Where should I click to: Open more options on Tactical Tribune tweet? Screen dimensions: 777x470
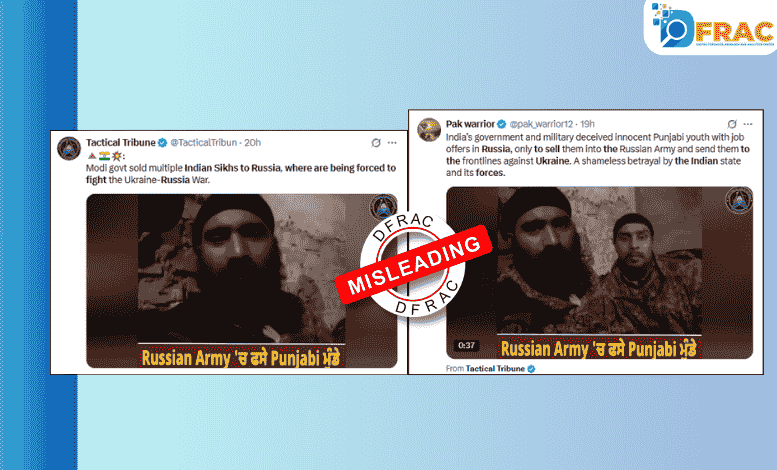tap(392, 143)
